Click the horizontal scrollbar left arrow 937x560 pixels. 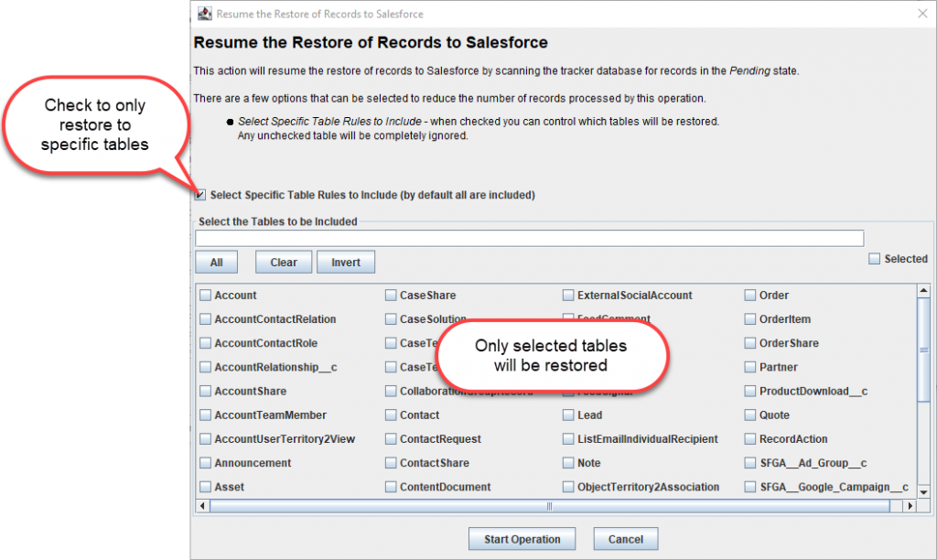click(x=202, y=506)
